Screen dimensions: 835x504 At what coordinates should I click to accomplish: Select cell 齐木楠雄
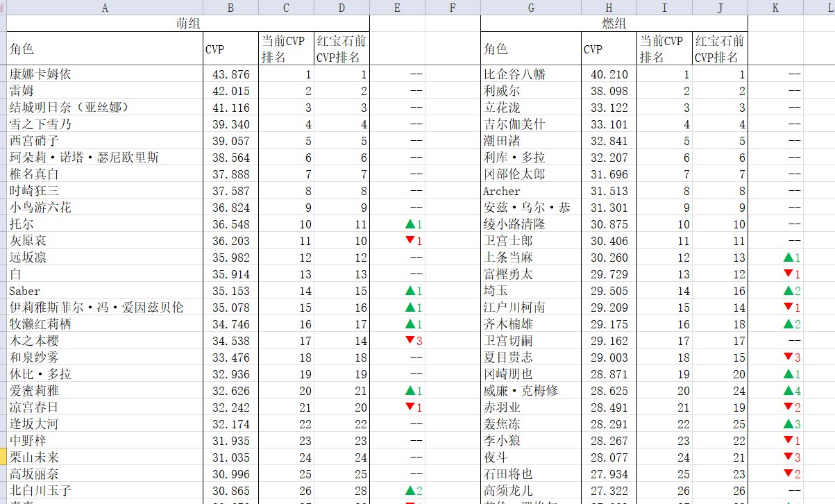coord(531,324)
